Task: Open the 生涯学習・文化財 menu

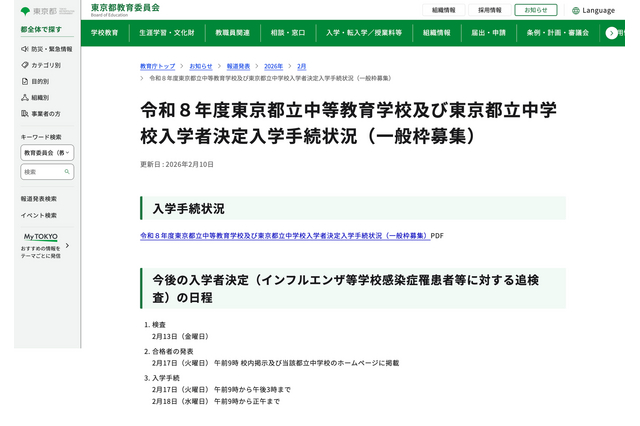Action: [x=167, y=33]
